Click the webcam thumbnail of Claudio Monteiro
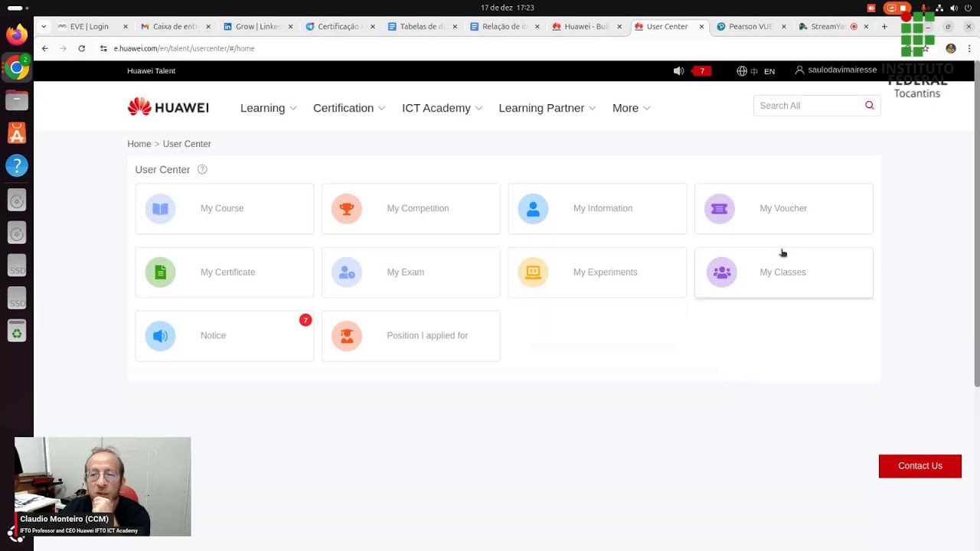This screenshot has height=551, width=980. coord(103,487)
